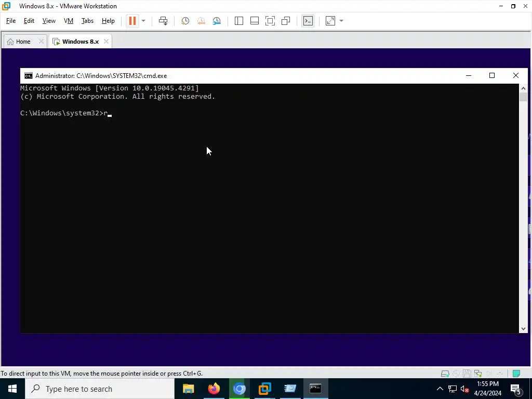Click the VMware pause/suspend button

click(x=132, y=21)
